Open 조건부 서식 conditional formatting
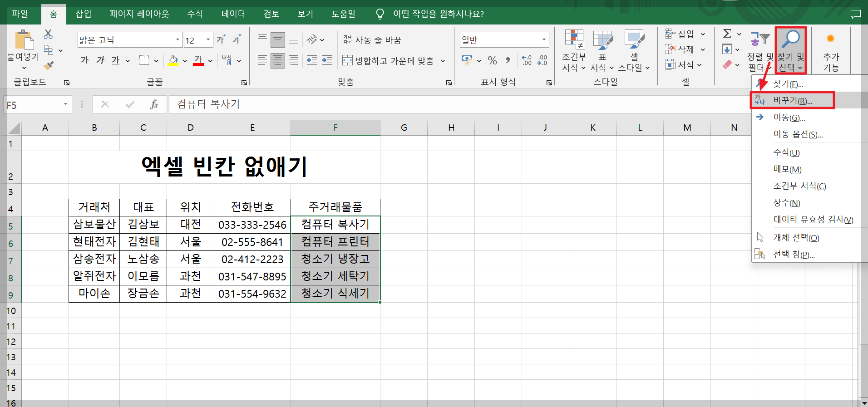This screenshot has height=407, width=868. pos(574,50)
